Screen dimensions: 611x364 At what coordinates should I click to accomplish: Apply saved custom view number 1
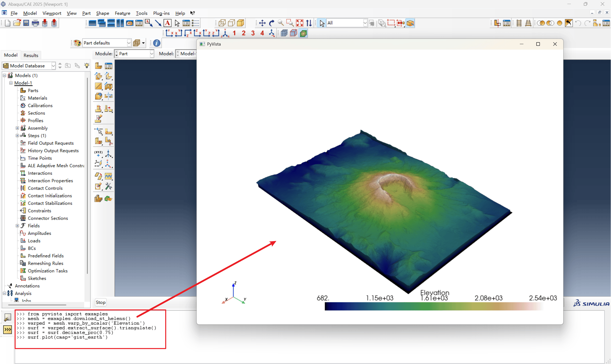click(x=234, y=33)
